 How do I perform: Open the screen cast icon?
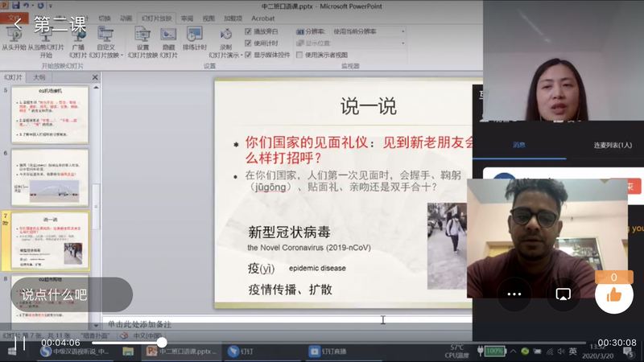pyautogui.click(x=563, y=295)
